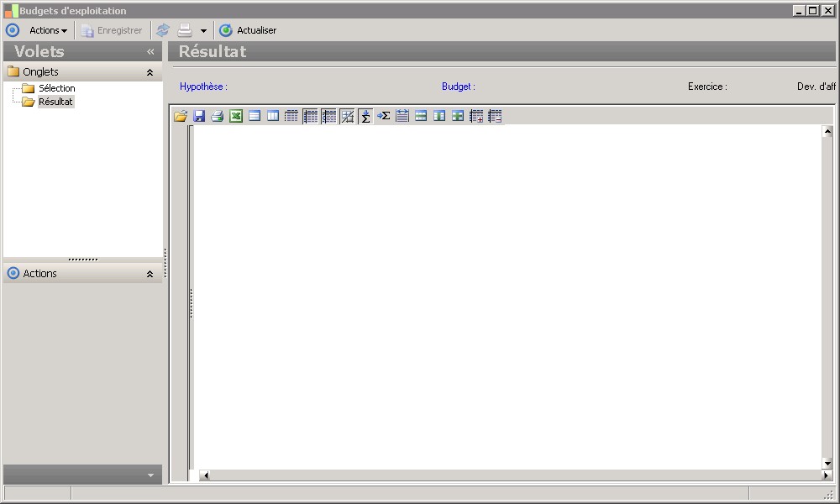The image size is (840, 504).
Task: Open the Actions dropdown menu
Action: click(48, 30)
